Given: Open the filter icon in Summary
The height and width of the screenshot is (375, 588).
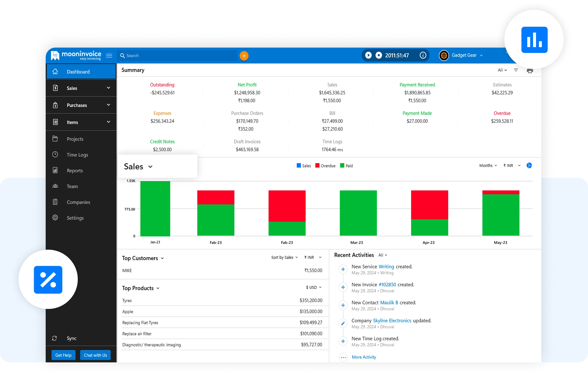Looking at the screenshot, I should point(516,70).
